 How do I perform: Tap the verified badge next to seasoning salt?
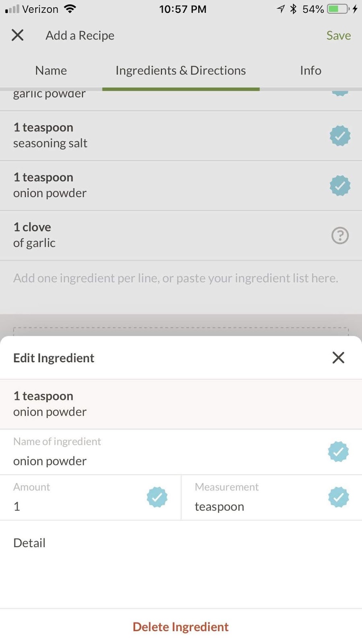coord(340,136)
